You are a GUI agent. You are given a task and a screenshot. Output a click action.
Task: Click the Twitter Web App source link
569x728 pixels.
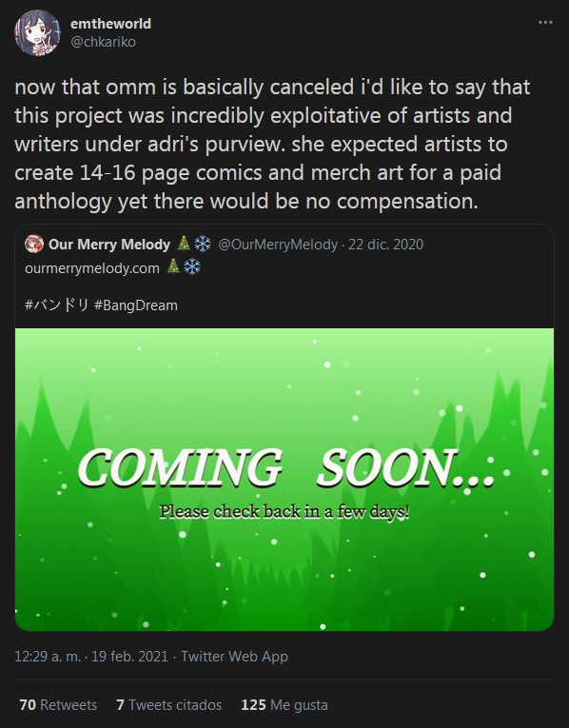click(234, 657)
